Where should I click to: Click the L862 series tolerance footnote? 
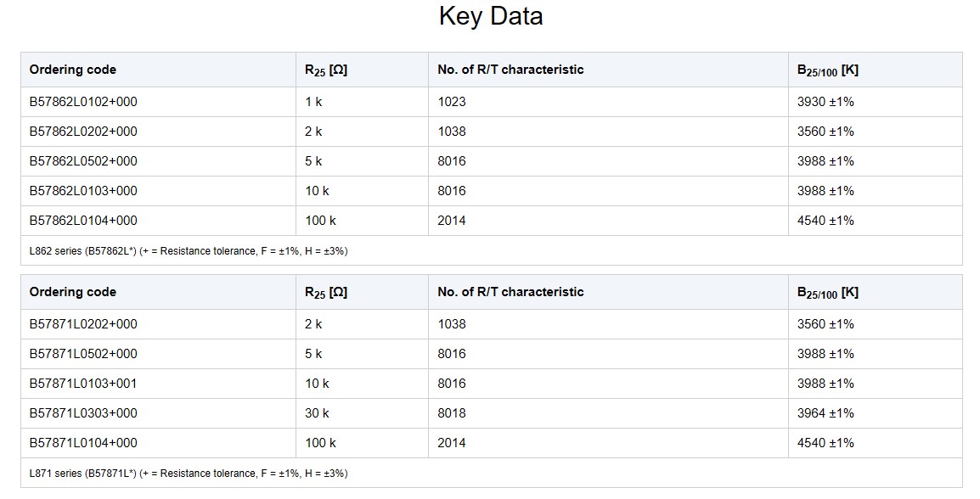(189, 251)
